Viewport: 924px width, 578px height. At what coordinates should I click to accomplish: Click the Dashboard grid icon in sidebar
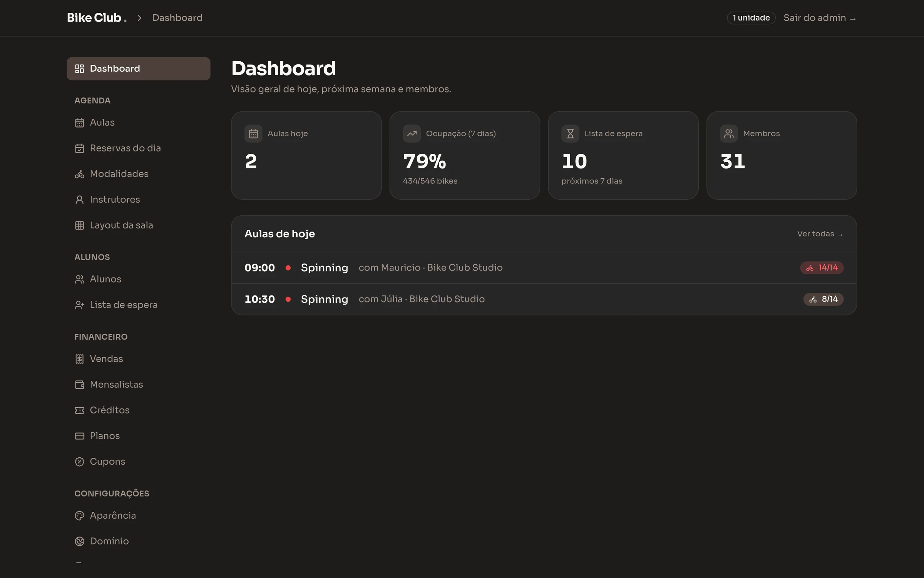pyautogui.click(x=79, y=69)
